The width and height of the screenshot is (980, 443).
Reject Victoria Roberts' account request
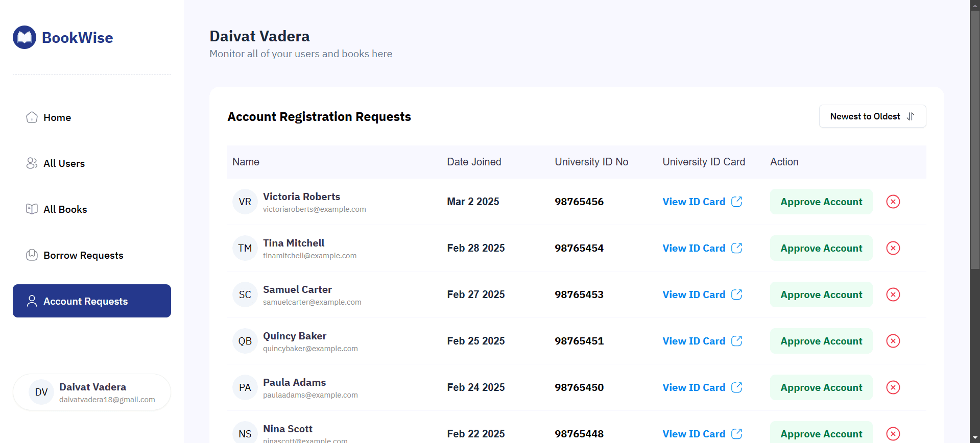point(893,202)
